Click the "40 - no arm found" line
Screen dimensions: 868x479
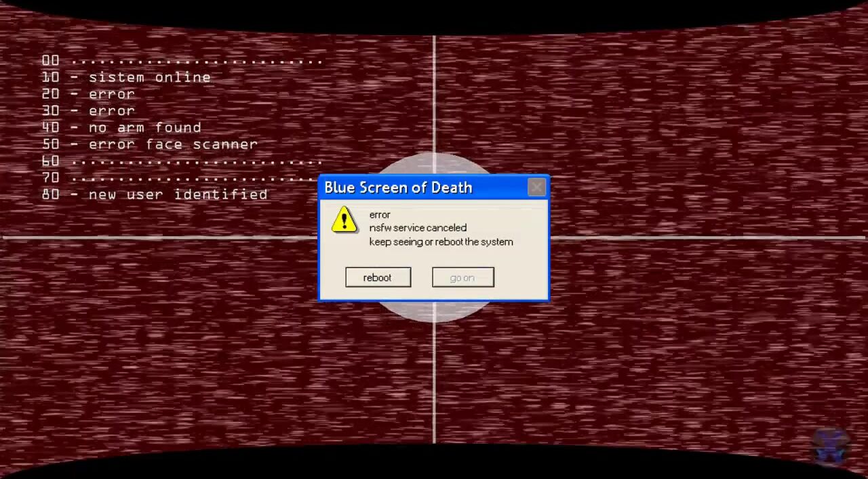click(121, 128)
